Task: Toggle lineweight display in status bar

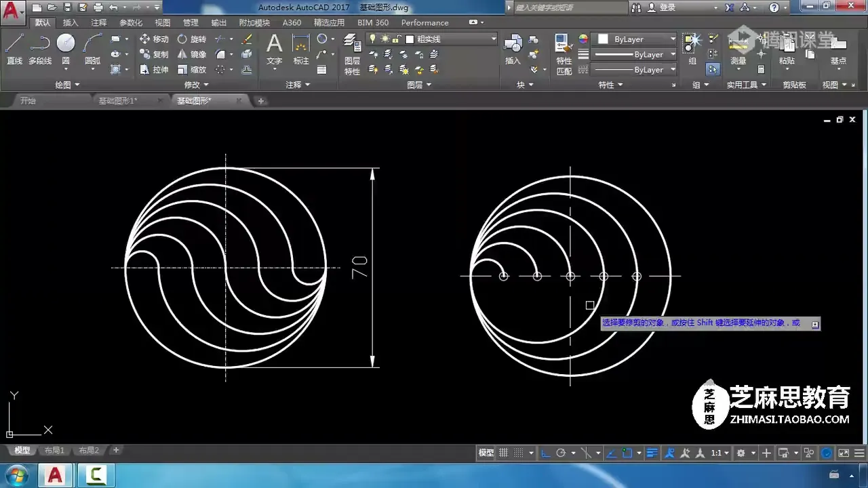Action: pyautogui.click(x=652, y=453)
